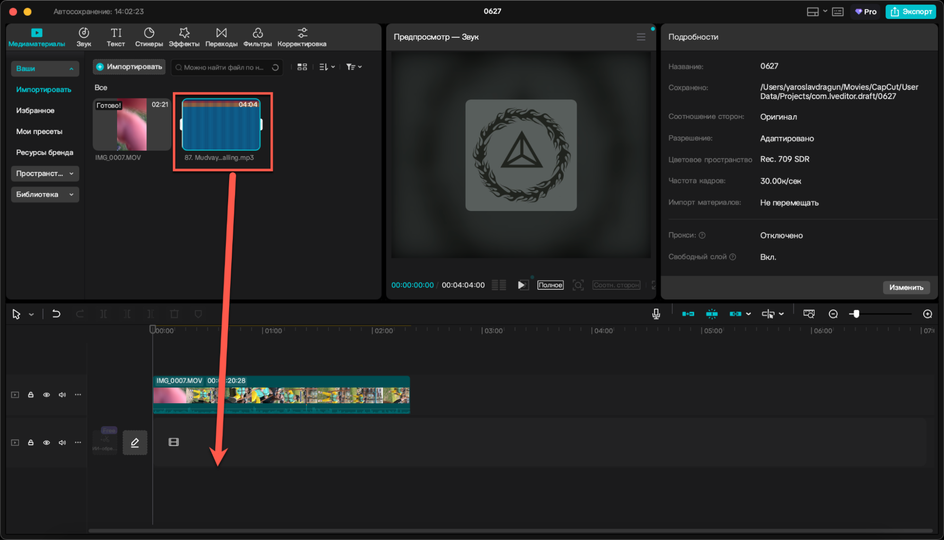Image resolution: width=944 pixels, height=540 pixels.
Task: Select the Mudvayne mp3 audio thumbnail
Action: (221, 124)
